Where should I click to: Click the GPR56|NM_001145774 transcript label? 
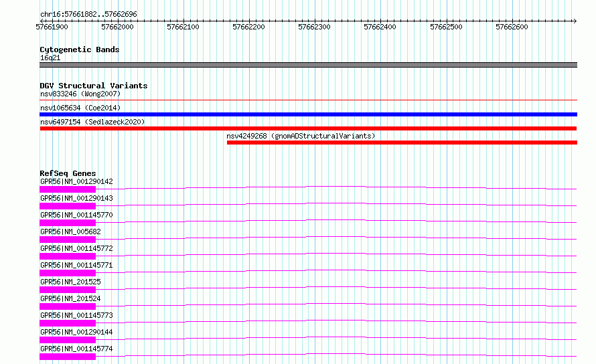click(x=76, y=349)
